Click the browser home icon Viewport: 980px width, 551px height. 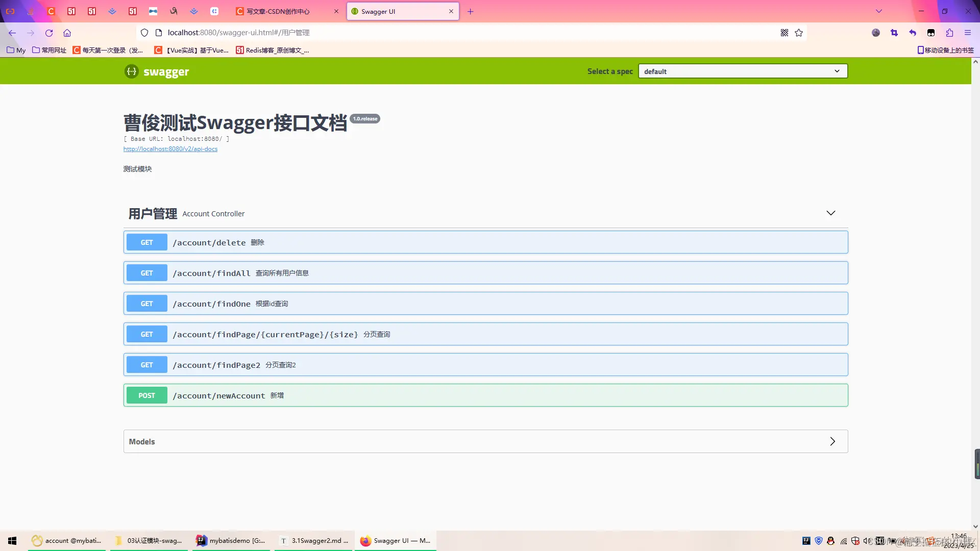[x=67, y=33]
